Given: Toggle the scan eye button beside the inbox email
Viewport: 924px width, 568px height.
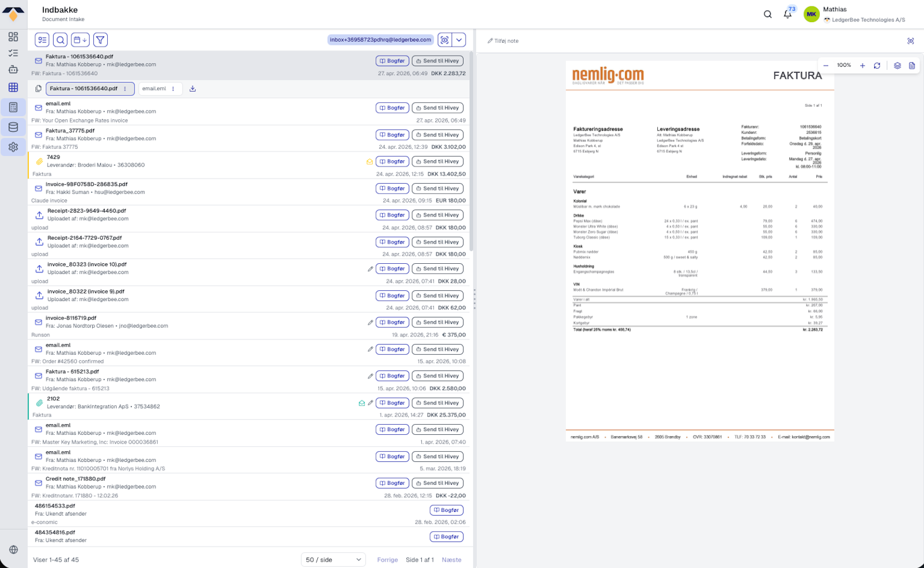Looking at the screenshot, I should [x=445, y=40].
